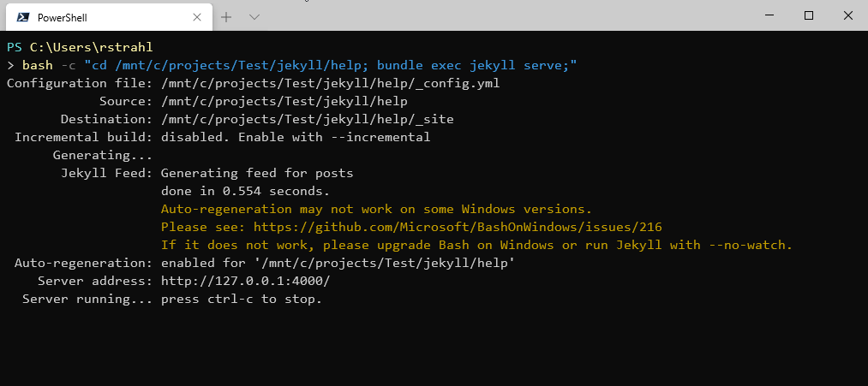Screen dimensions: 868x386
Task: Close the terminal window
Action: point(847,15)
